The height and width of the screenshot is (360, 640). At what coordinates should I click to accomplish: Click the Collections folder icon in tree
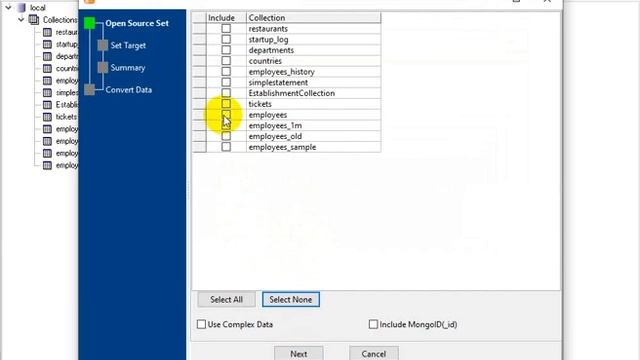(x=34, y=20)
